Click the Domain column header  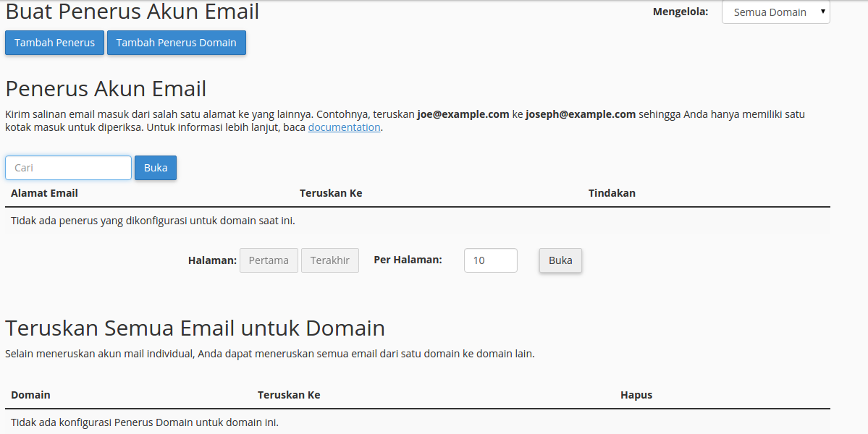click(x=30, y=395)
